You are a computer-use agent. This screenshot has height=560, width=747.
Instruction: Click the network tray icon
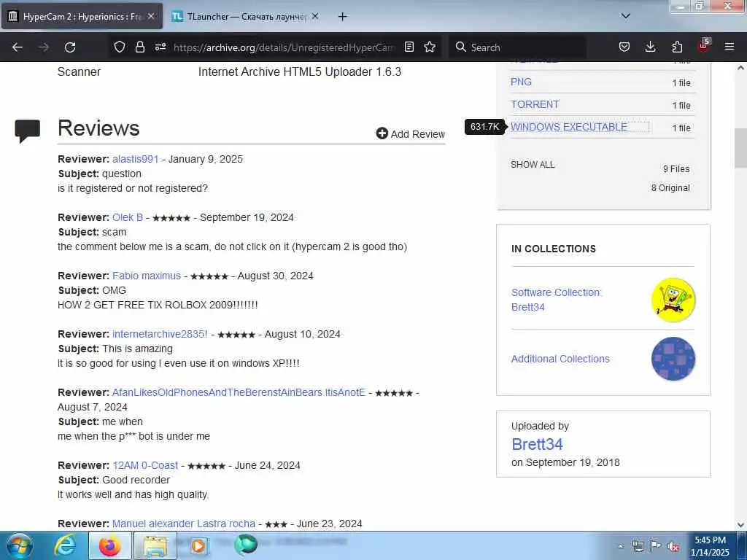pos(638,546)
